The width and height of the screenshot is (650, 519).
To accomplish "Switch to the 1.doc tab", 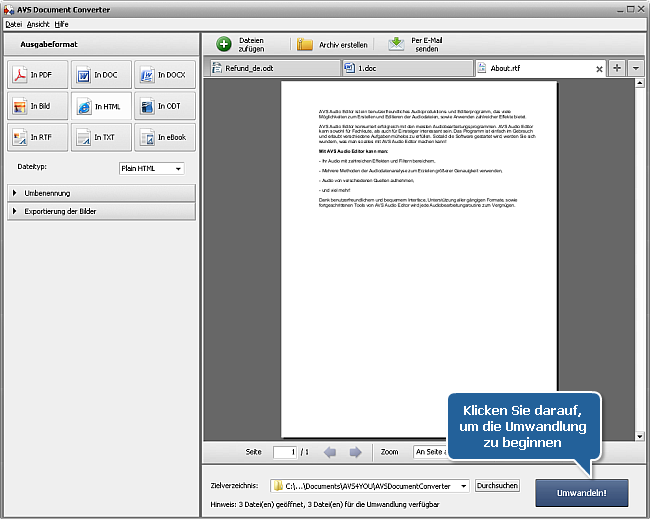I will [407, 68].
